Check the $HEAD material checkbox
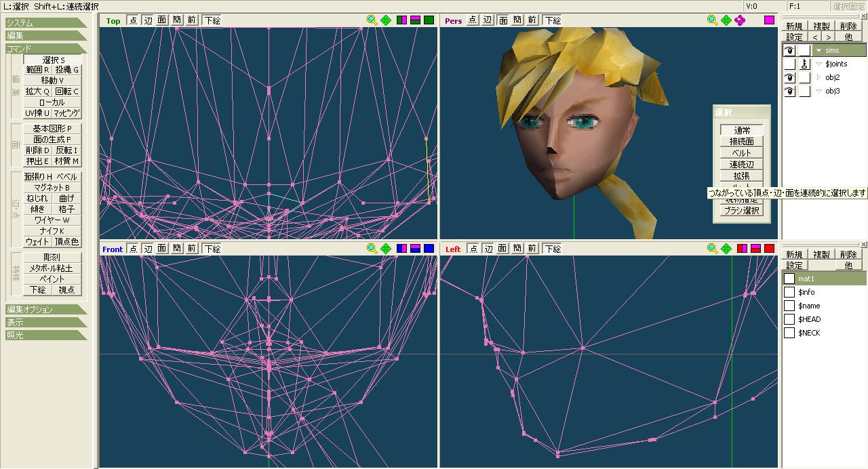The width and height of the screenshot is (868, 469). tap(789, 319)
